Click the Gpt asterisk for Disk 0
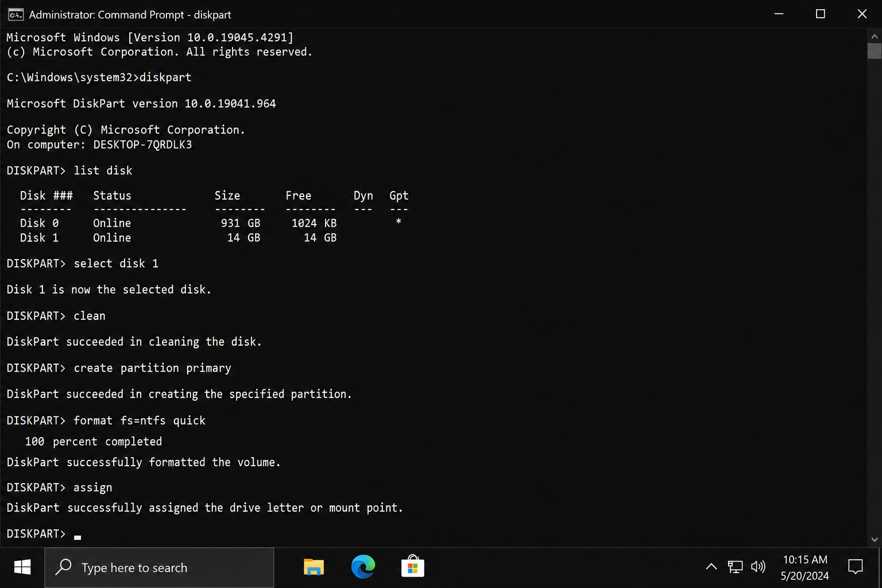Image resolution: width=882 pixels, height=588 pixels. [x=399, y=222]
